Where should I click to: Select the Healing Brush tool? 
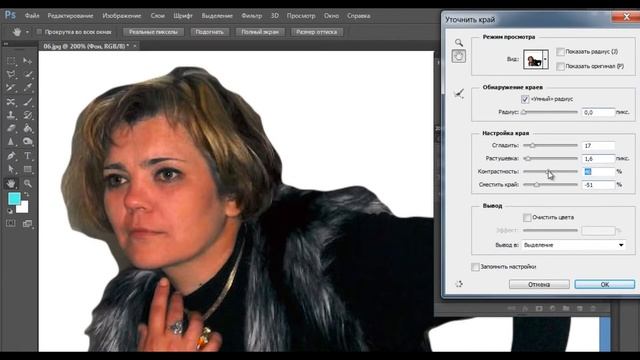[11, 102]
